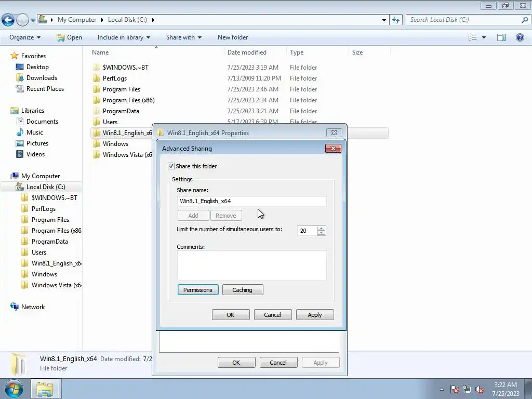Click the Action Center flag icon
The image size is (532, 399).
pyautogui.click(x=455, y=389)
